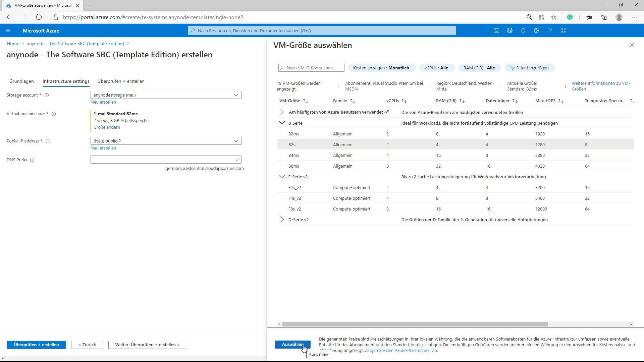Click the VM-Größe search box
Screen dimensions: 644x362
(x=311, y=68)
